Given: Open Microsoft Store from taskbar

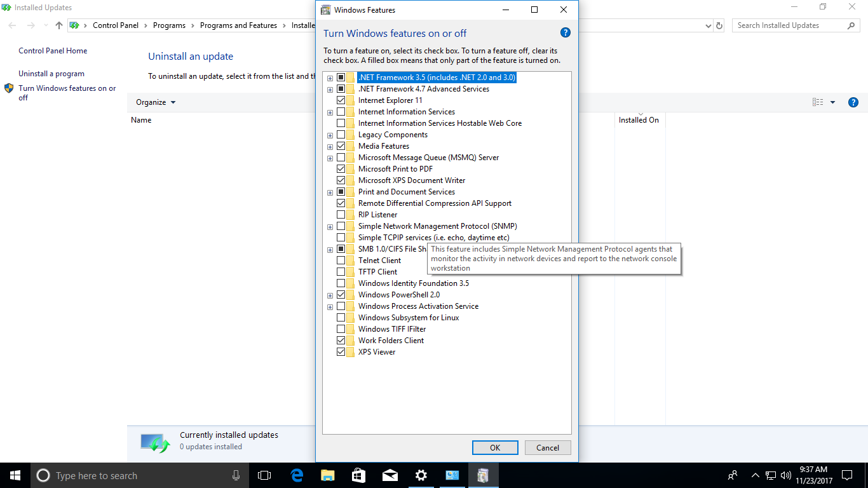Looking at the screenshot, I should tap(359, 475).
